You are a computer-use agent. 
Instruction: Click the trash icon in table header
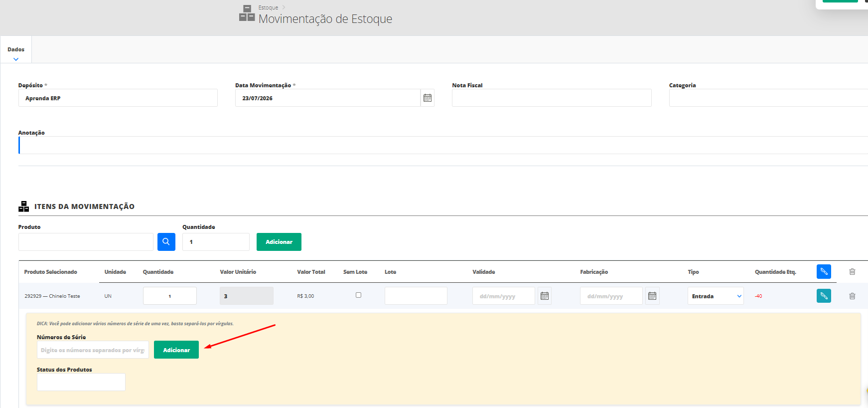[852, 272]
